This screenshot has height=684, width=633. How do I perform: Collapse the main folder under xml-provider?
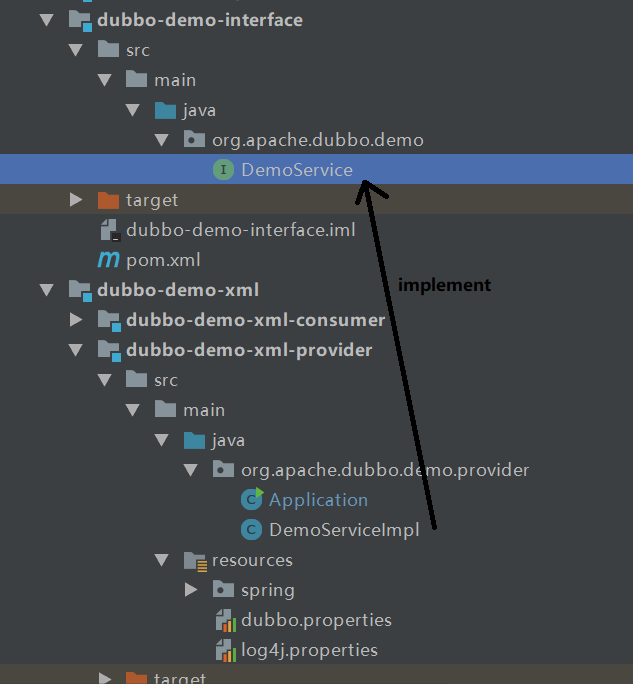pyautogui.click(x=133, y=410)
